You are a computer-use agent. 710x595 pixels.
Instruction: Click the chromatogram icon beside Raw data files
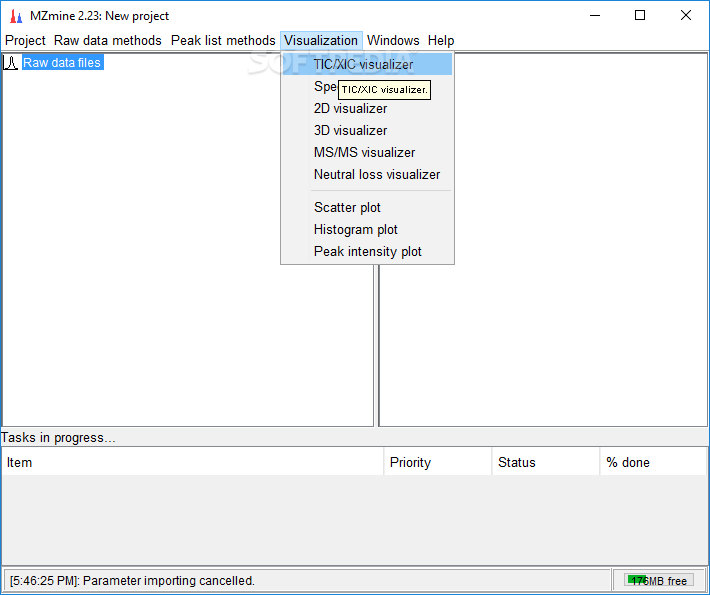point(10,62)
